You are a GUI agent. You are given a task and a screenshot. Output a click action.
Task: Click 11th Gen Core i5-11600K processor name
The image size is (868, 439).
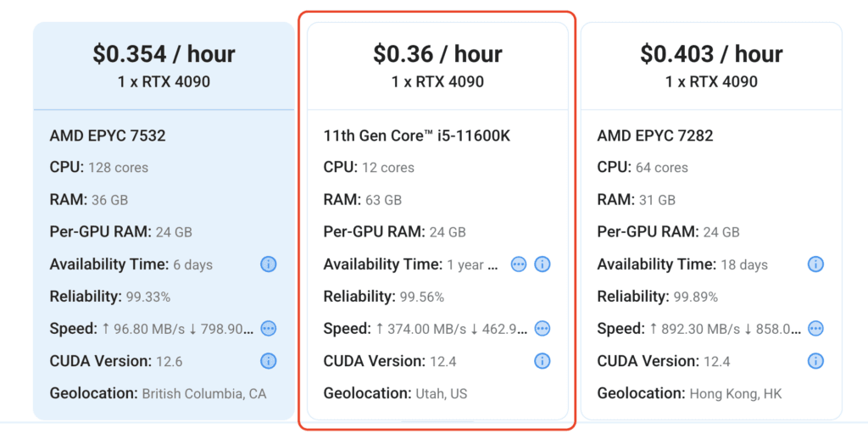[x=417, y=136]
